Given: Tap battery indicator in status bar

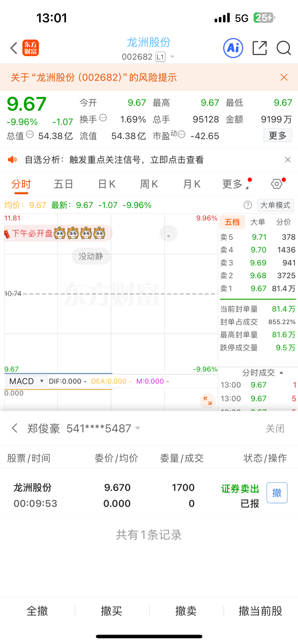Looking at the screenshot, I should point(264,18).
